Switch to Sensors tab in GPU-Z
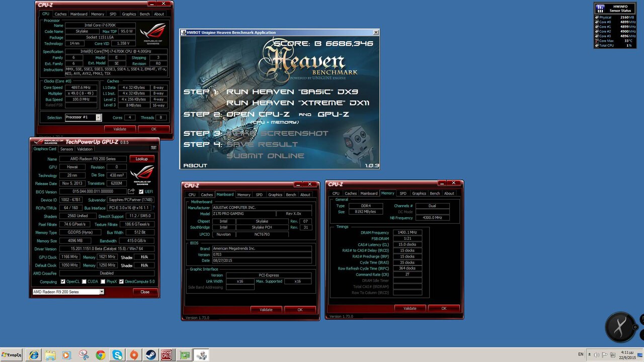This screenshot has height=362, width=644. click(66, 149)
